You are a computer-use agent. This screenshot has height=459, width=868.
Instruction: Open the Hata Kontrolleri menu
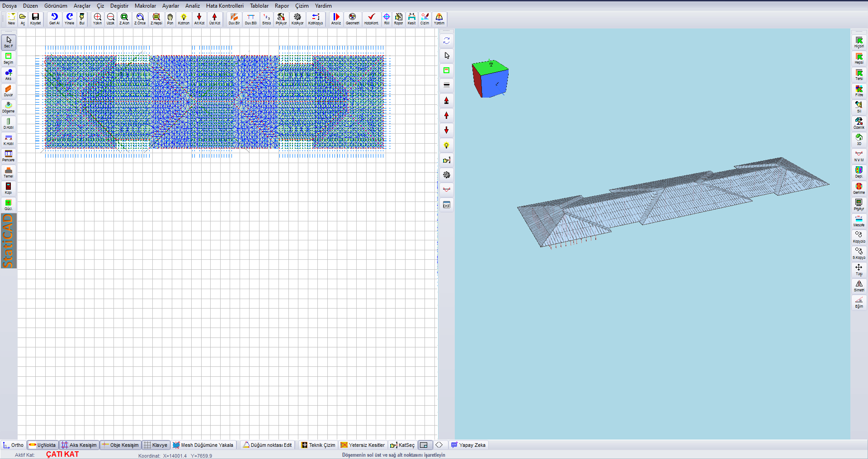click(x=225, y=6)
